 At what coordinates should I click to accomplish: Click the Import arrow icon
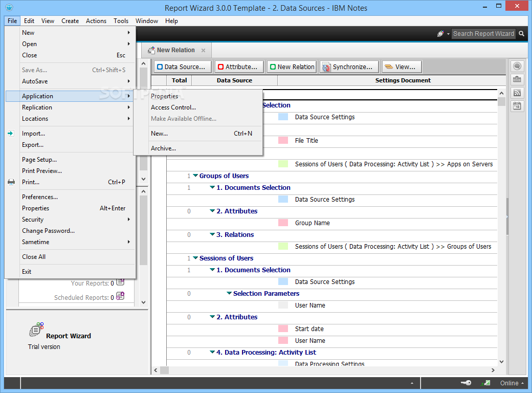(11, 134)
